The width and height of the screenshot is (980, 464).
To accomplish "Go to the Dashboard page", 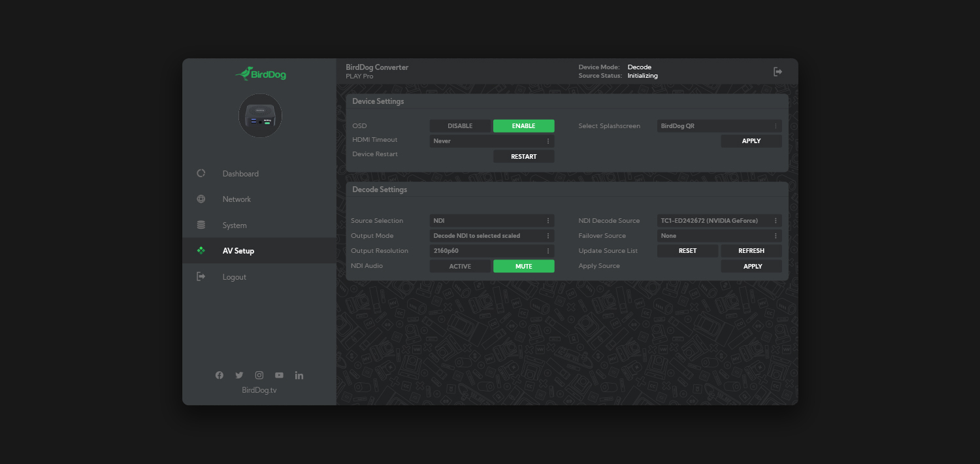I will 240,174.
